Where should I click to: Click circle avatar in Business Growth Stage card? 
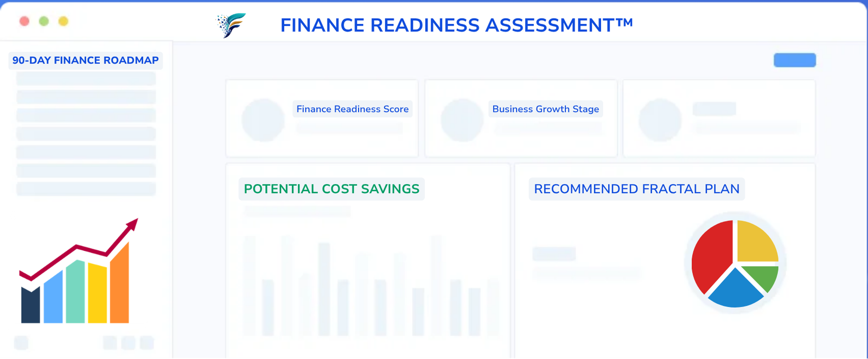(x=462, y=120)
